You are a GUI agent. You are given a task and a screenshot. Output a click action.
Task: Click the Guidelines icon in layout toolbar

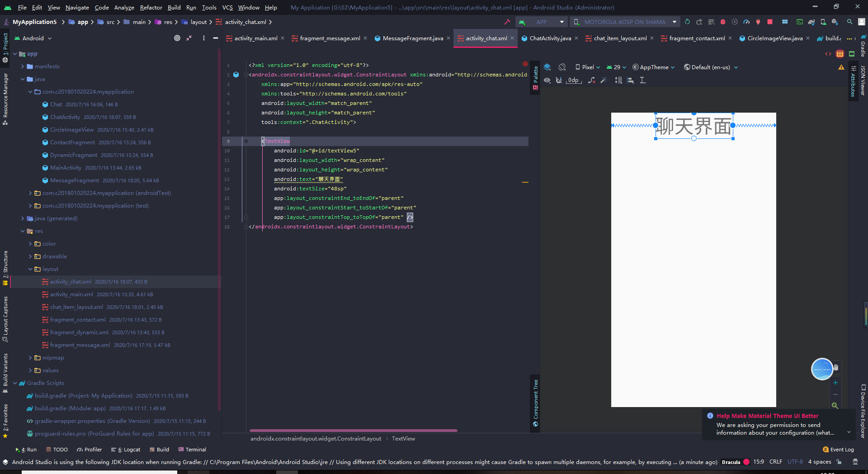click(643, 80)
